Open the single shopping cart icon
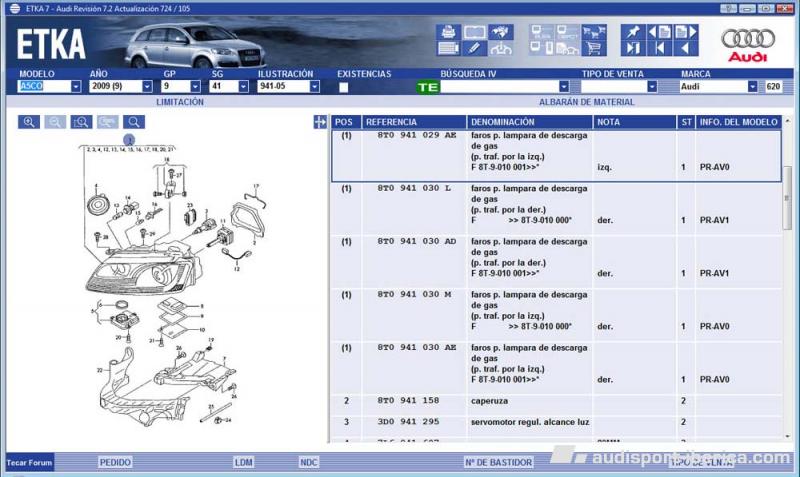The height and width of the screenshot is (477, 800). [594, 48]
